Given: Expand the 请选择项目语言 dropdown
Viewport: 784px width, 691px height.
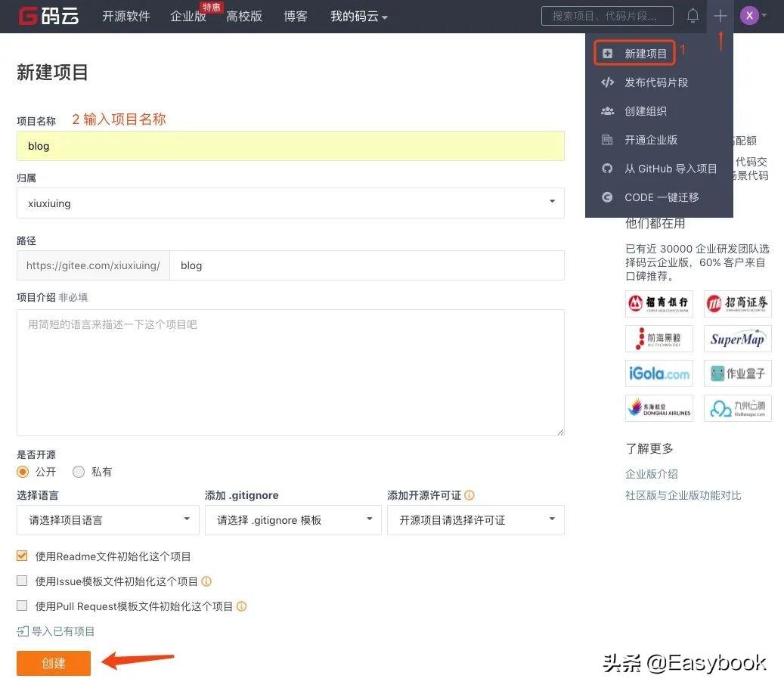Looking at the screenshot, I should (107, 519).
